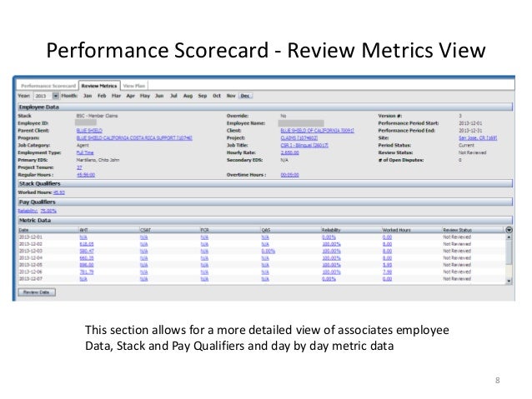Click the scrollbar down arrow in Metric Data
Screen dimensions: 532x399
point(509,281)
